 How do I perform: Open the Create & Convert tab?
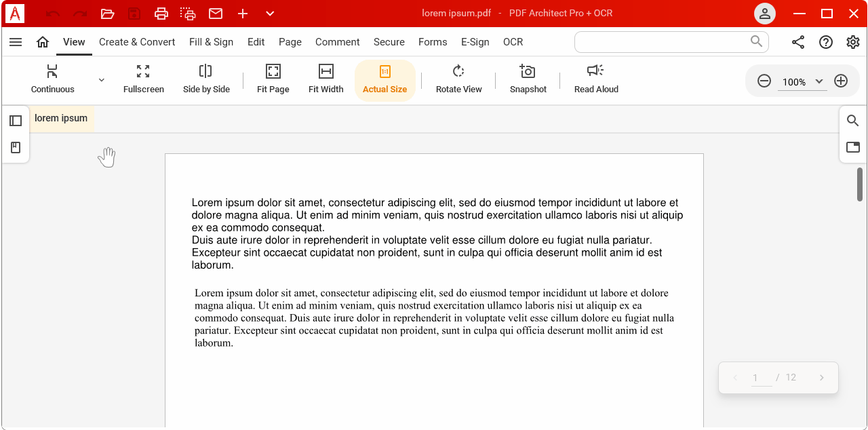[137, 42]
